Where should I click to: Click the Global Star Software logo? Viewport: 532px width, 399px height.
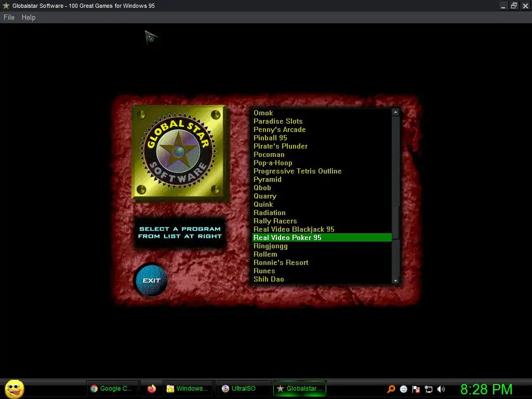pyautogui.click(x=179, y=152)
